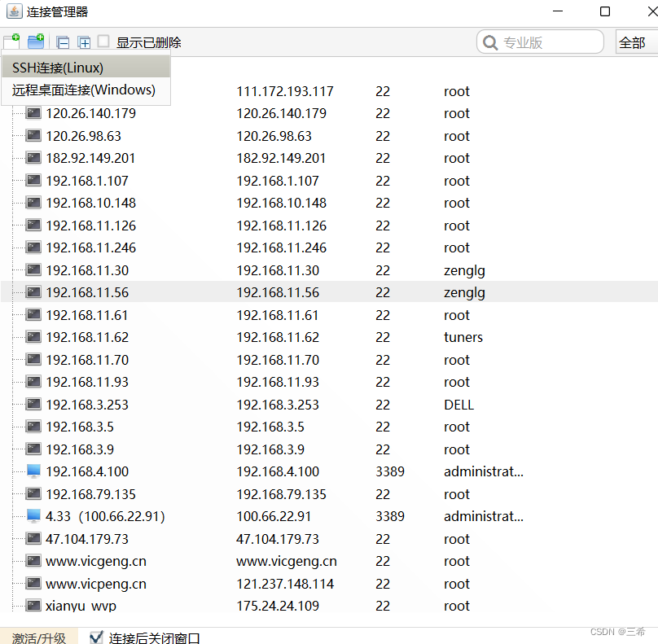The height and width of the screenshot is (644, 658).
Task: Click the expand all tree icon
Action: (x=84, y=42)
